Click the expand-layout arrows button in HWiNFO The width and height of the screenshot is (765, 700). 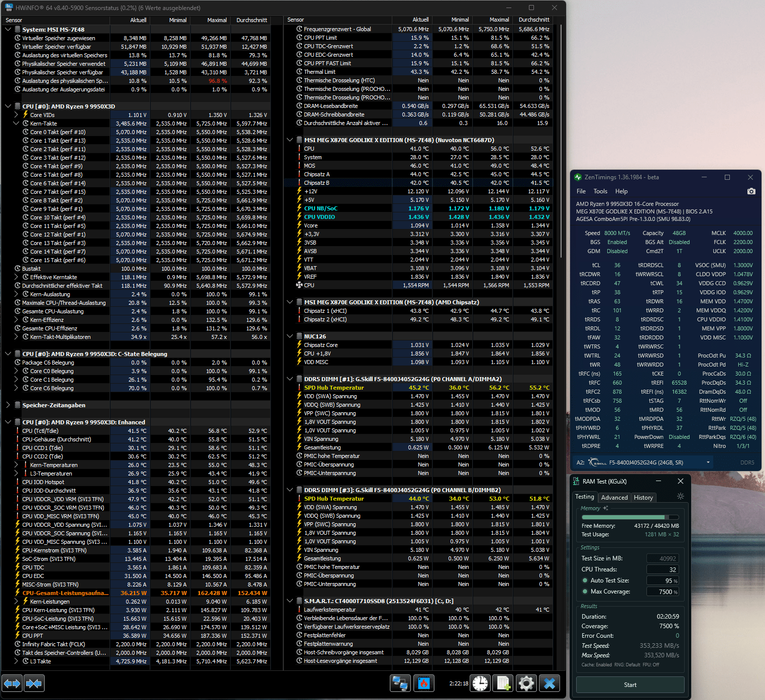[12, 683]
